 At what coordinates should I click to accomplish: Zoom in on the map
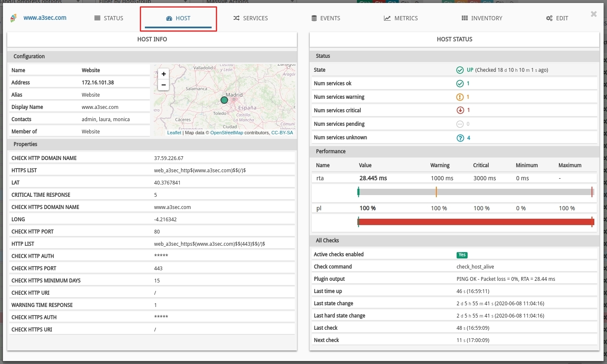pos(163,74)
